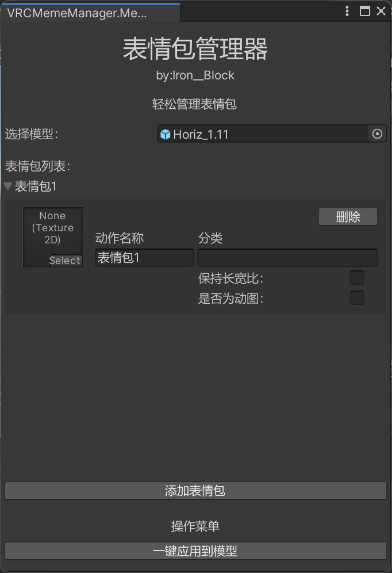
Task: Click the blue cube icon beside Horiz_1.11
Action: point(166,135)
